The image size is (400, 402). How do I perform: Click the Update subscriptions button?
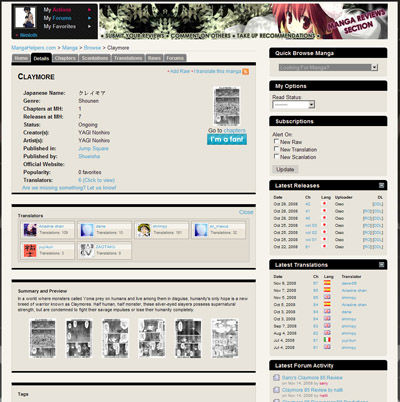285,169
